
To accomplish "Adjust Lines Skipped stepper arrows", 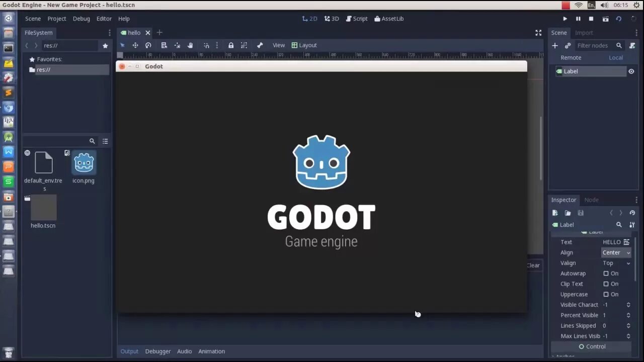I will tap(628, 326).
